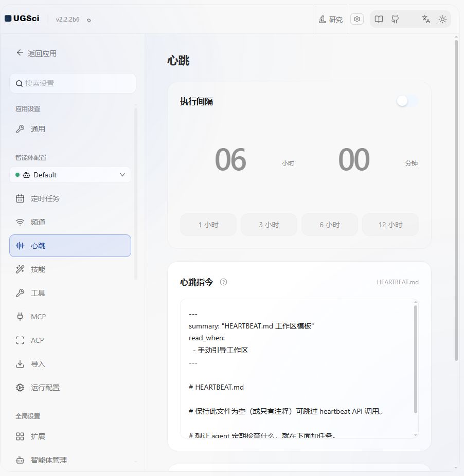
Task: Click the search magnifier icon
Action: tap(19, 83)
